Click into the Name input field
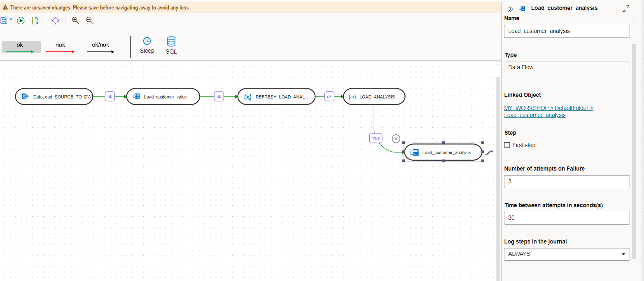Viewport: 644px width, 281px height. point(567,31)
